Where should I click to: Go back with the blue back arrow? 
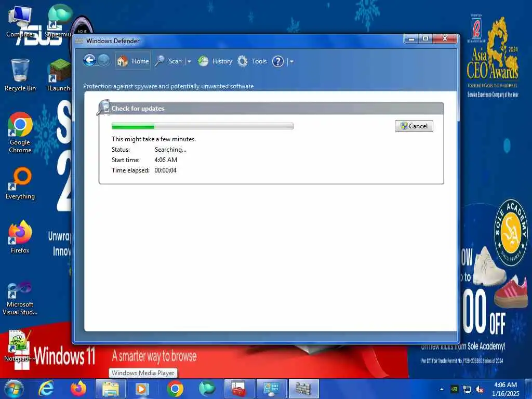(89, 61)
